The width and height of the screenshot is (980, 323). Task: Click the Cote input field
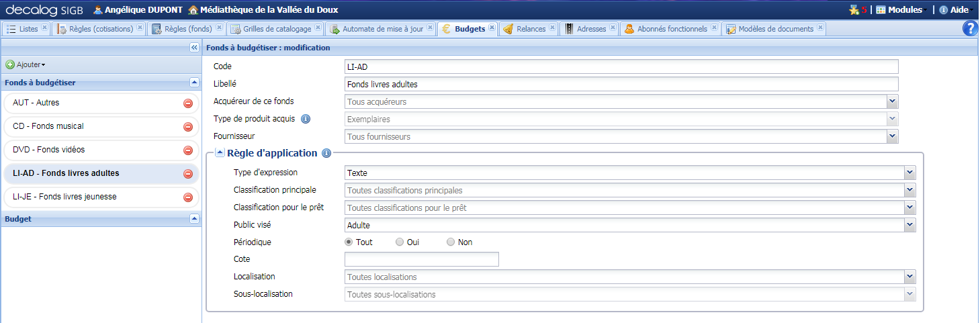click(421, 259)
